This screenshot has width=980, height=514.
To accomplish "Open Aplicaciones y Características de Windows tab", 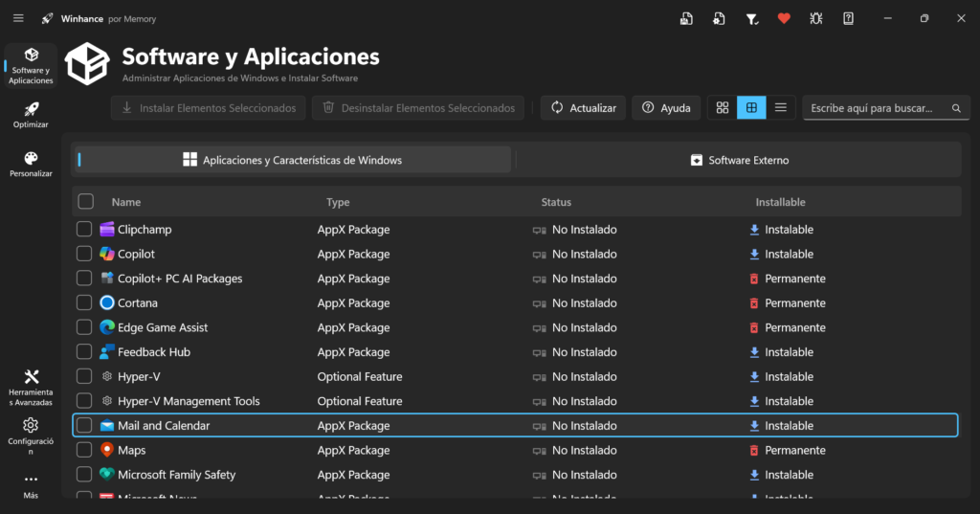I will [x=293, y=160].
